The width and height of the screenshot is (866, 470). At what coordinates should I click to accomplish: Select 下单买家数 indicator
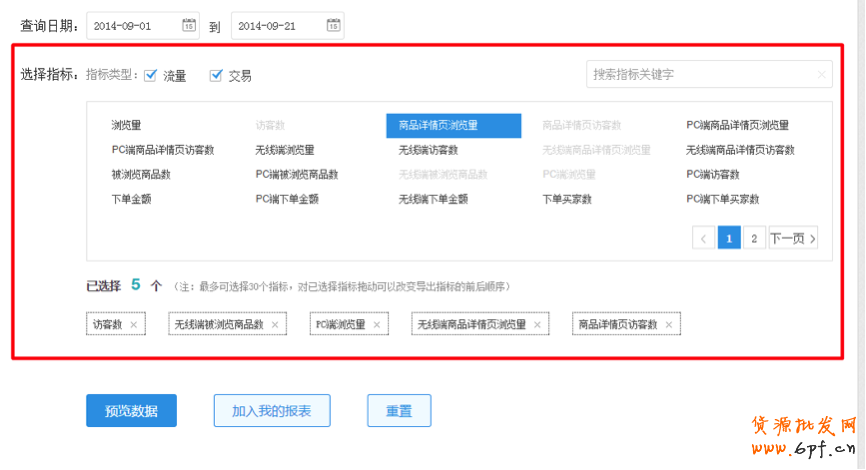coord(567,199)
